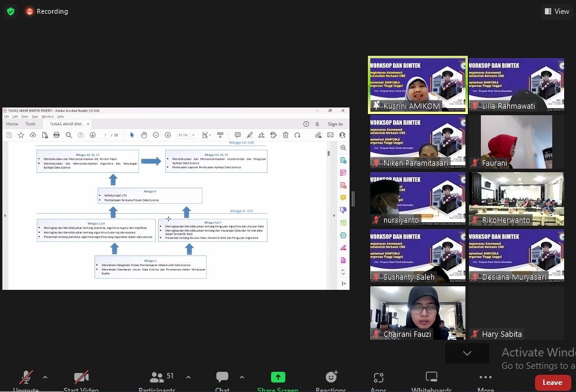Select Kusrini AMIKOM video thumbnail

418,85
